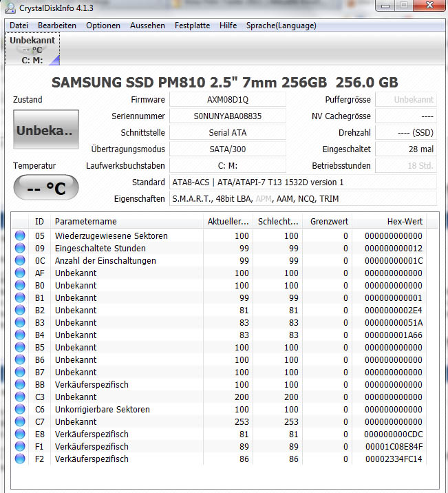
Task: Click the C7 row current value 253
Action: [242, 422]
